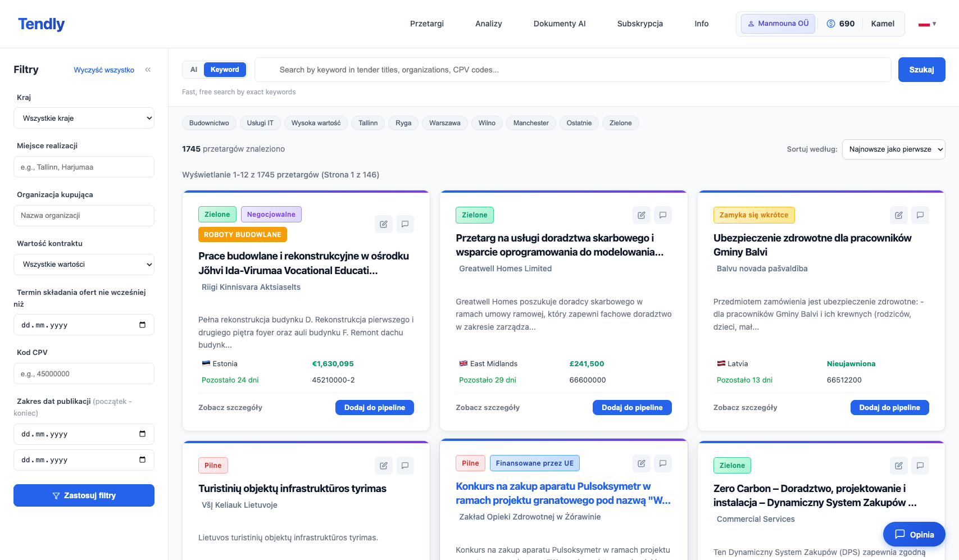The image size is (959, 560).
Task: Collapse the filters sidebar with double chevron
Action: pos(148,70)
